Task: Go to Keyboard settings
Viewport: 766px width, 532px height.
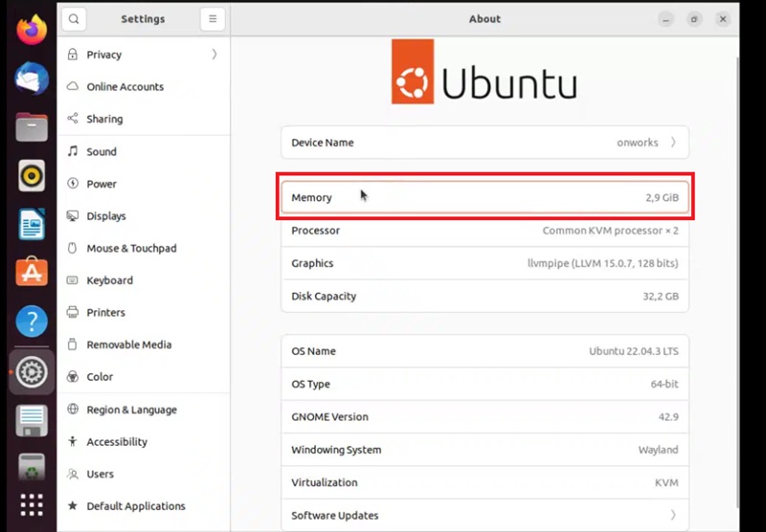Action: 144,280
